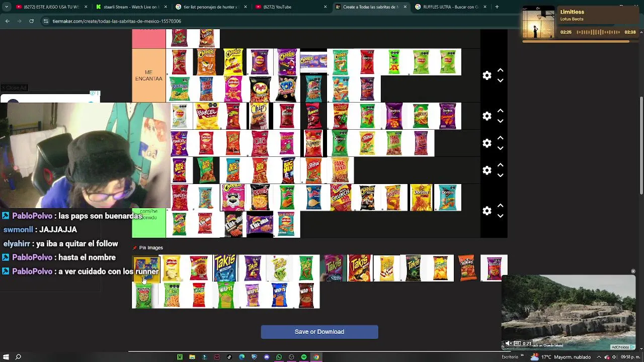Select the blue Takis bag in the image pool
Screen dimensions: 644x362
tap(225, 268)
